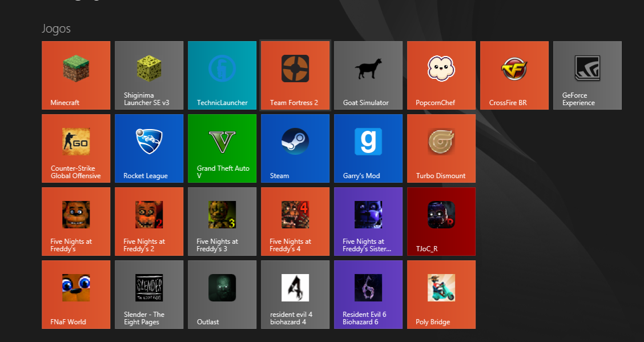
Task: Launch Team Fortress 2
Action: pyautogui.click(x=295, y=75)
